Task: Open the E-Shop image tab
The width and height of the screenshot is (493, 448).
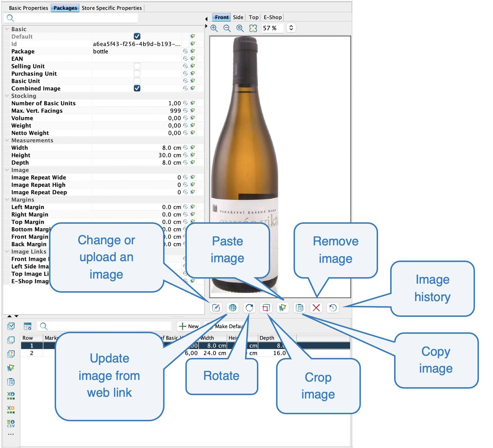Action: coord(272,17)
